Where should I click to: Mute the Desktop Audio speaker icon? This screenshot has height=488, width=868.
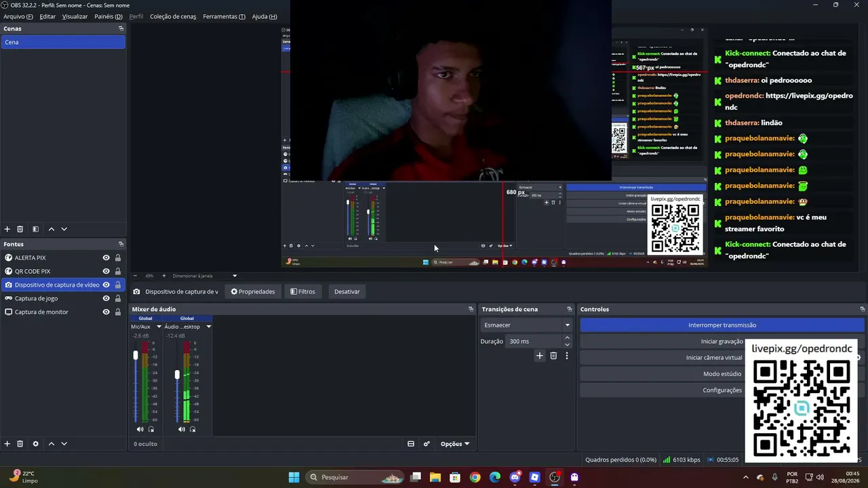point(181,429)
